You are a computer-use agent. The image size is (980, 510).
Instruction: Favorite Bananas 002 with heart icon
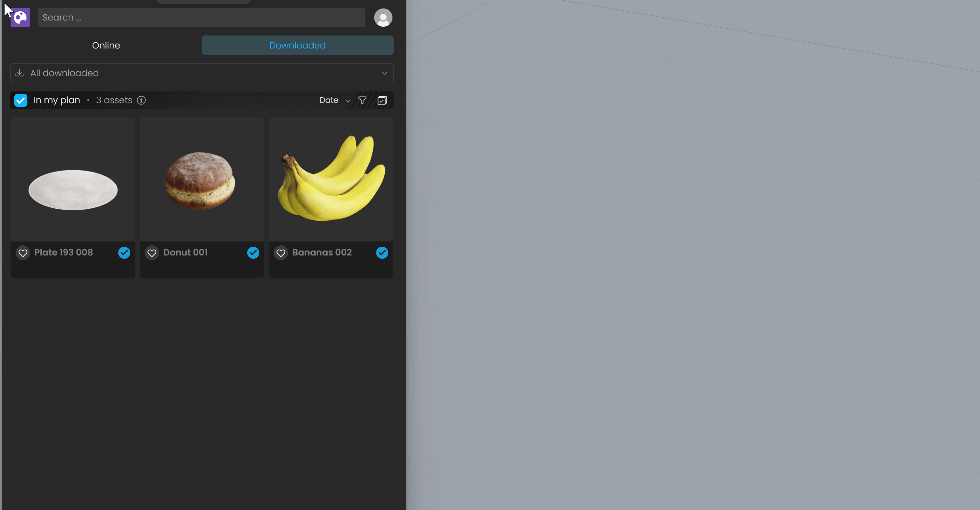pos(281,253)
